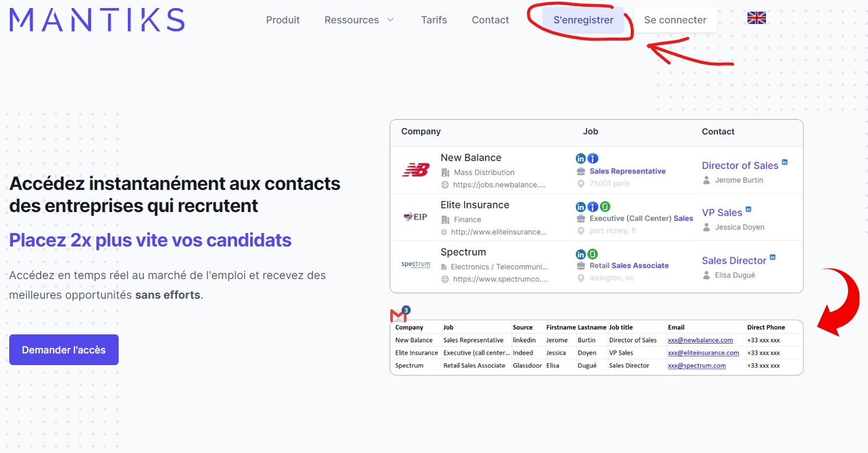This screenshot has height=453, width=868.
Task: Click LinkedIn badge next to Sales Director
Action: pos(773,257)
